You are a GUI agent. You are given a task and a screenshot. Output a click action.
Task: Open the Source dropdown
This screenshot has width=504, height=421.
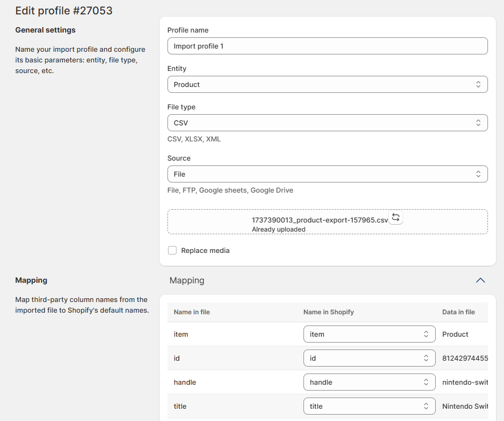click(x=327, y=174)
